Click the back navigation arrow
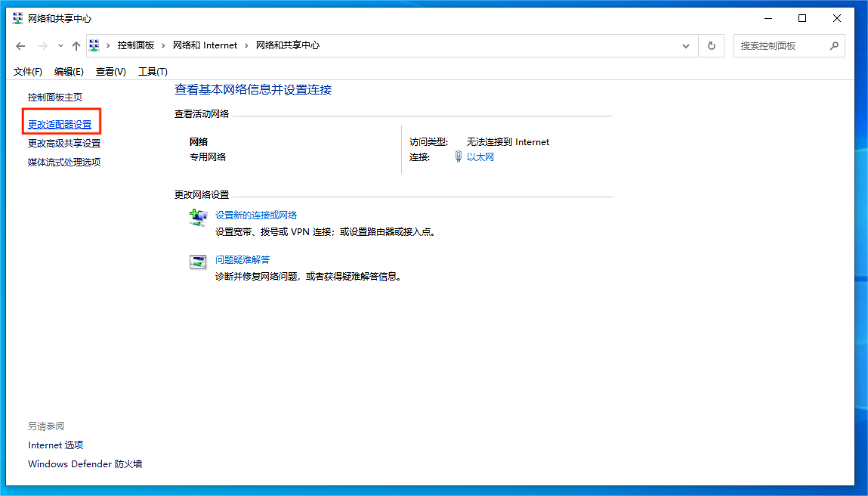 tap(20, 46)
